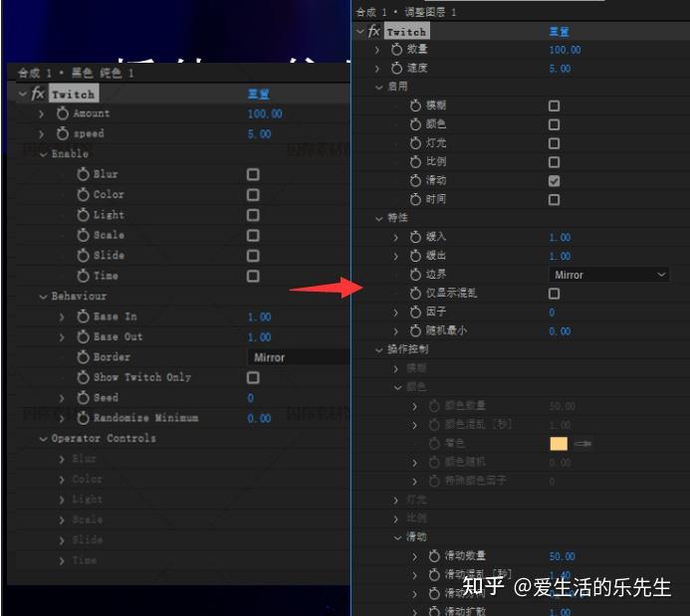The image size is (690, 616).
Task: Enable the Time checkbox in left panel
Action: [x=253, y=276]
